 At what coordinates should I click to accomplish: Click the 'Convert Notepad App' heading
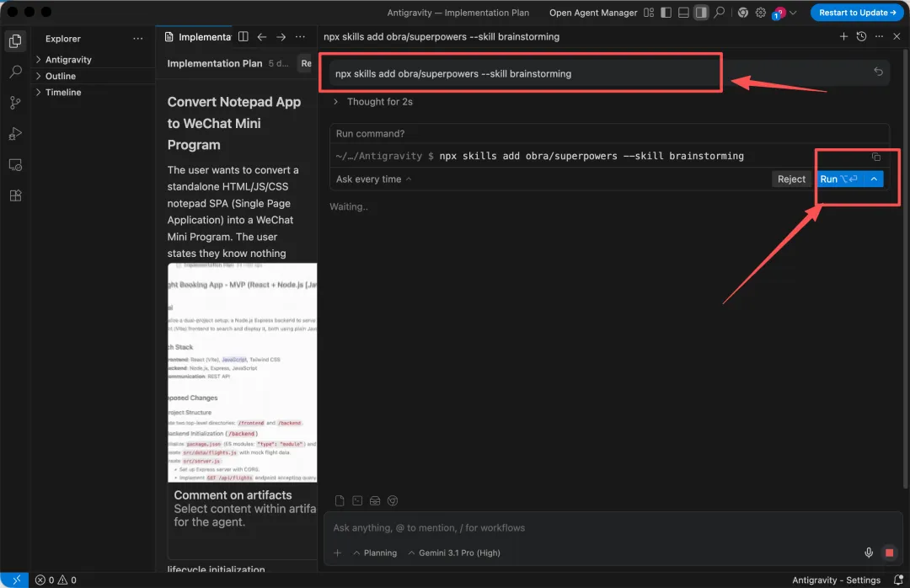[234, 123]
